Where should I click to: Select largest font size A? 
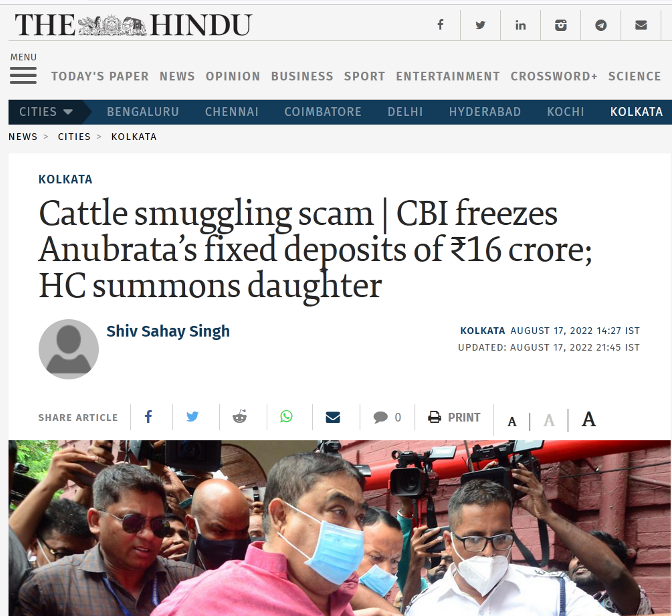589,419
